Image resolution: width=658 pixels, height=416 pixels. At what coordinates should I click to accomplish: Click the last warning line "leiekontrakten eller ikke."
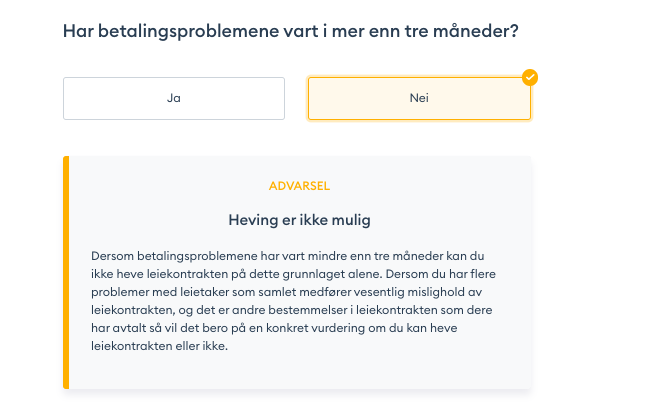click(159, 347)
